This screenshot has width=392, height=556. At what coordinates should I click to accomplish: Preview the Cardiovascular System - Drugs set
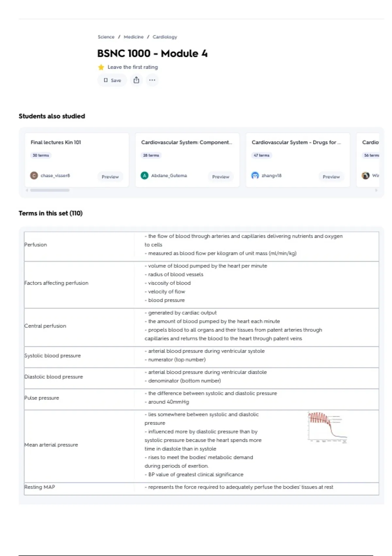[331, 177]
